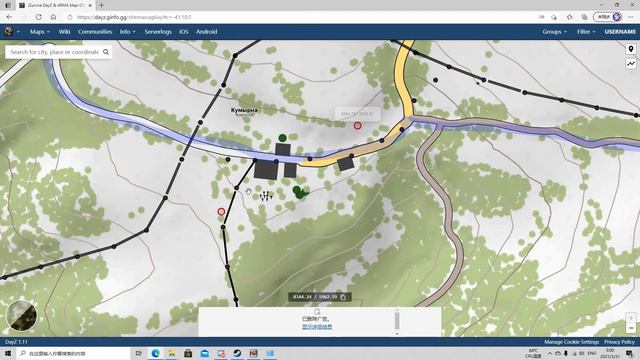Open the Wiki page link
This screenshot has width=640, height=360.
click(x=64, y=32)
